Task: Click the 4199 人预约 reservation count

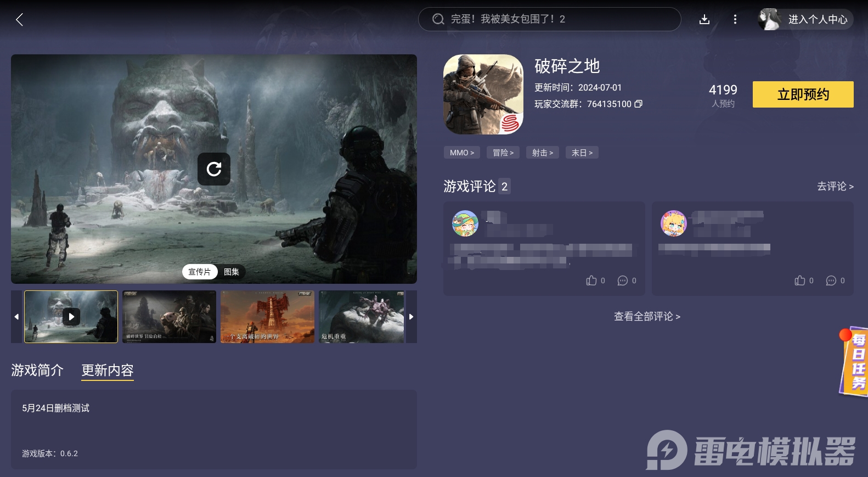Action: (723, 96)
